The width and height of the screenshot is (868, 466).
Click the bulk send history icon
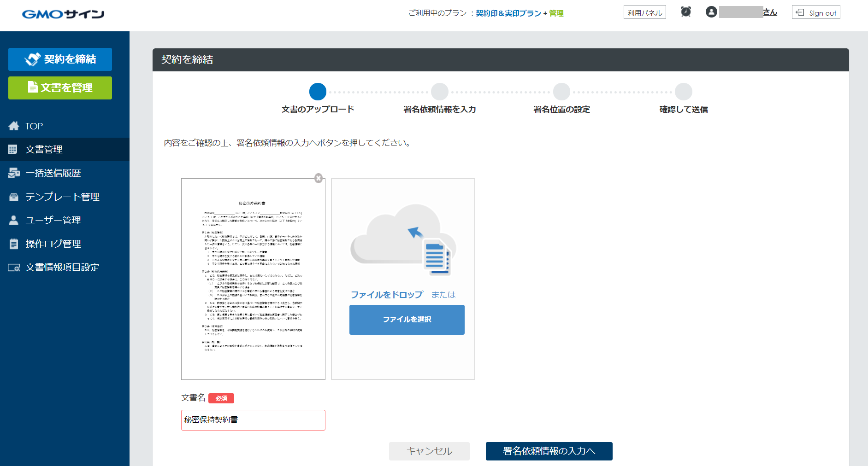[x=14, y=173]
